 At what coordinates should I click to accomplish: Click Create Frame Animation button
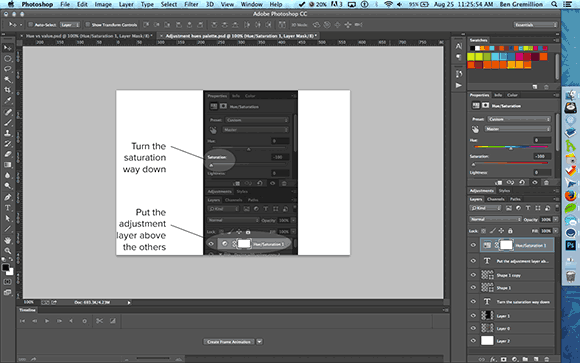(x=229, y=342)
